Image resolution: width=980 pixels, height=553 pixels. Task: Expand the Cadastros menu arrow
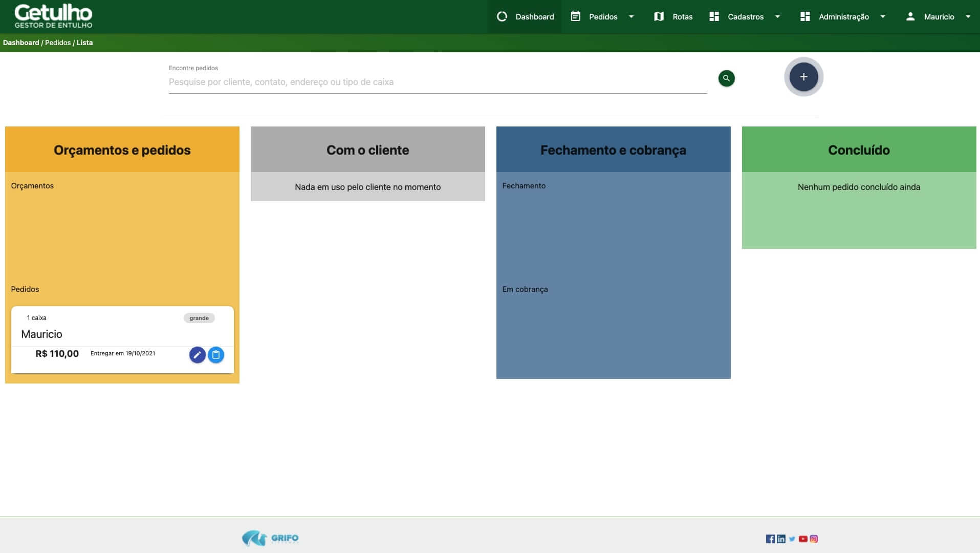pos(777,16)
